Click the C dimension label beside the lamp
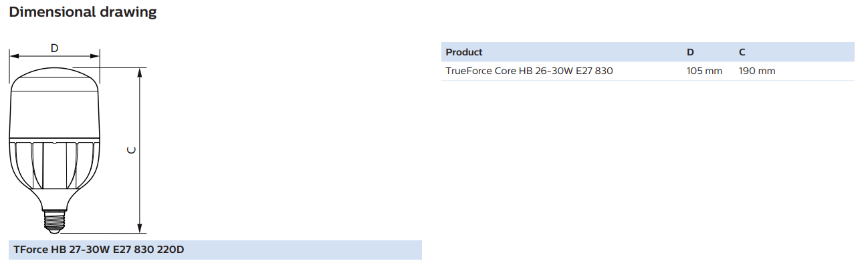 point(132,149)
